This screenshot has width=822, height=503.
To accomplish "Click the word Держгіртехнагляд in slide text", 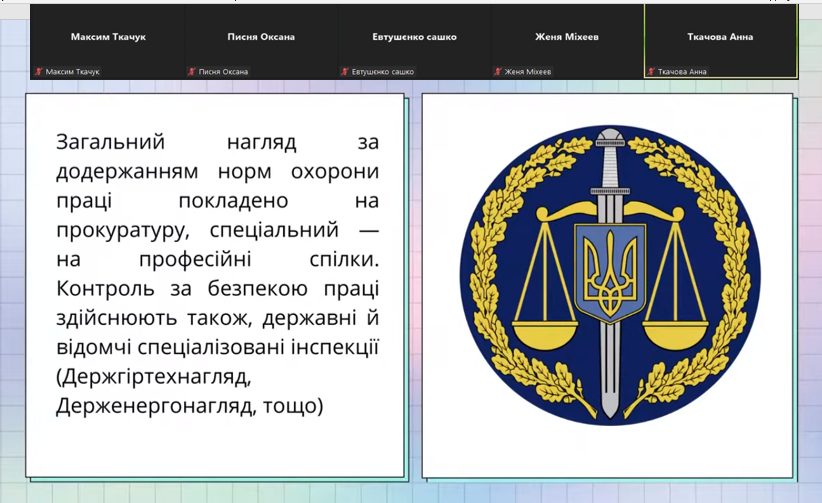I will [x=154, y=377].
